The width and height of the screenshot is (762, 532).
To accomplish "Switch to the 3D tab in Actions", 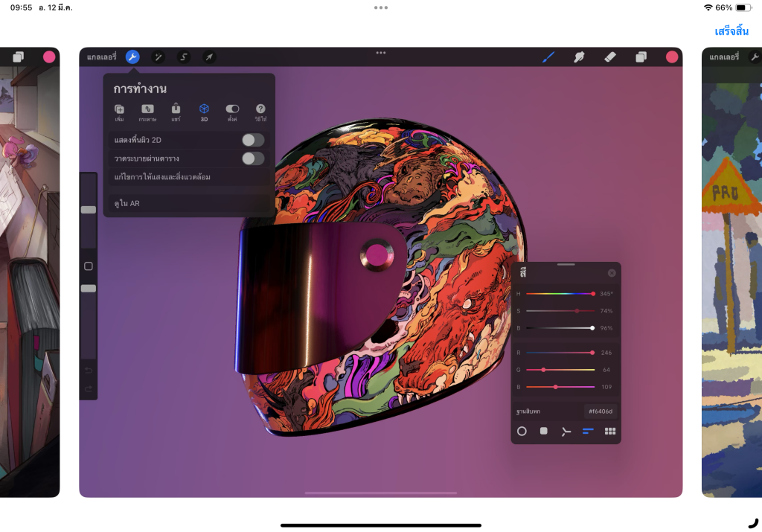I will [x=204, y=112].
